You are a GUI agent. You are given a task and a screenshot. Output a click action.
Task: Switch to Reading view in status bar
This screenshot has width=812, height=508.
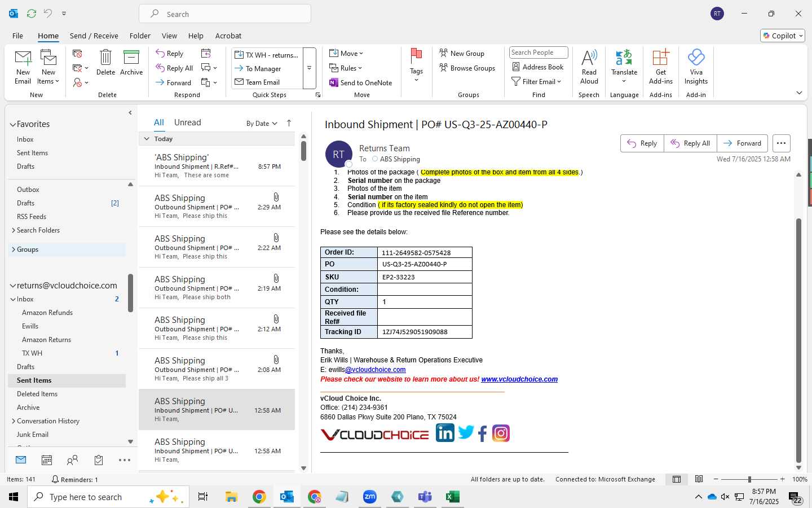[x=699, y=479]
